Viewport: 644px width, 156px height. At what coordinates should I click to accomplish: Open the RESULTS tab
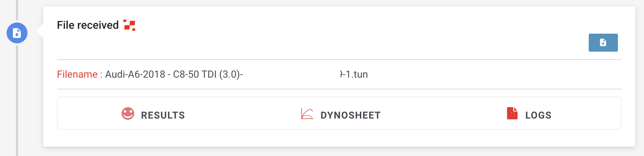click(163, 115)
